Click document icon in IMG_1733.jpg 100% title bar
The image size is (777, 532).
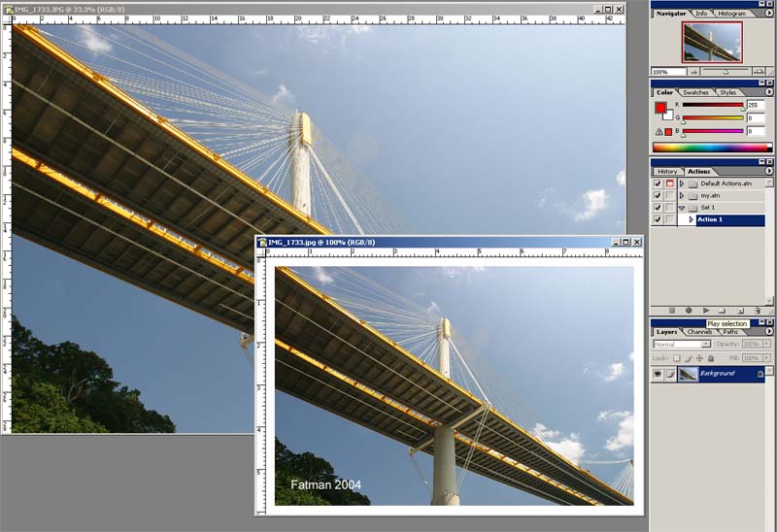point(262,243)
